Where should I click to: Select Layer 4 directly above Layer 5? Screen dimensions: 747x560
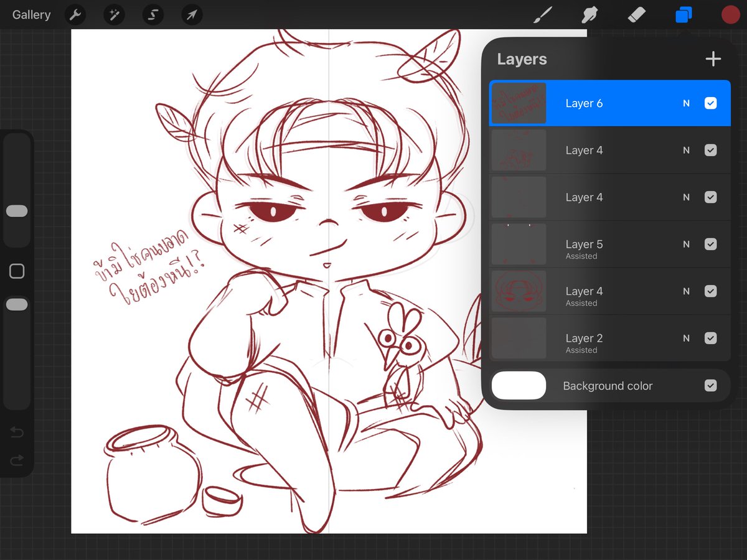point(609,197)
